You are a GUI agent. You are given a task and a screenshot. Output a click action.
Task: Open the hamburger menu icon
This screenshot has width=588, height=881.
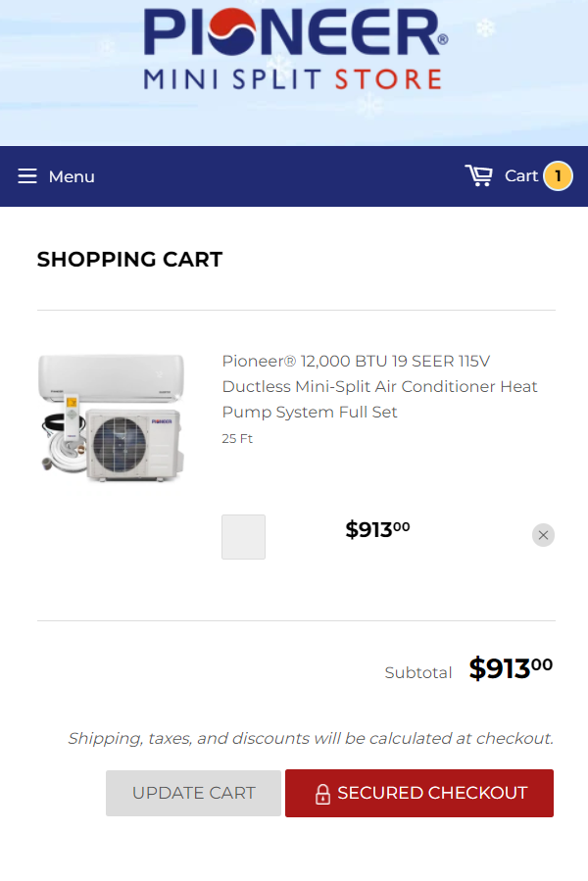click(x=27, y=176)
